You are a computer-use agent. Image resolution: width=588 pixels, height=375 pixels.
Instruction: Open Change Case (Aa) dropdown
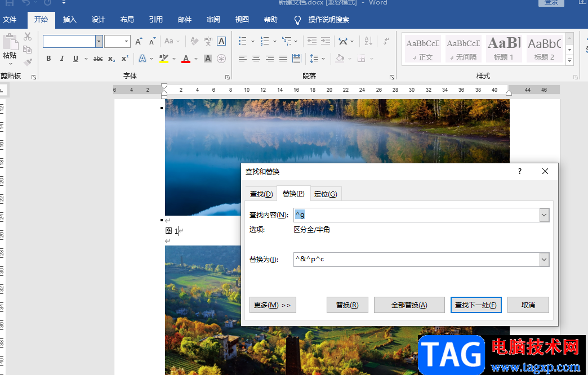tap(172, 41)
